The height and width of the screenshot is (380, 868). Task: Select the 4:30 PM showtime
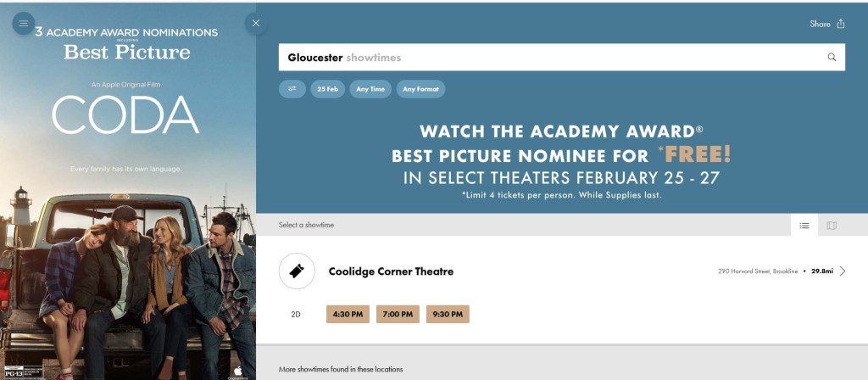(x=348, y=314)
